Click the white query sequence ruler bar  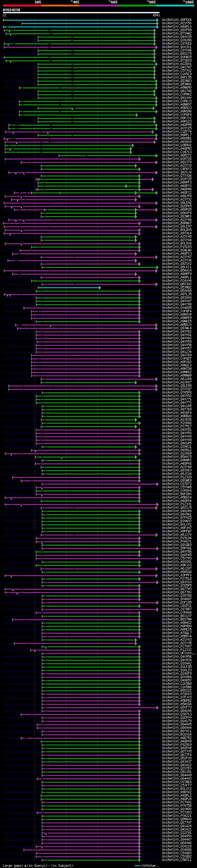pos(81,13)
